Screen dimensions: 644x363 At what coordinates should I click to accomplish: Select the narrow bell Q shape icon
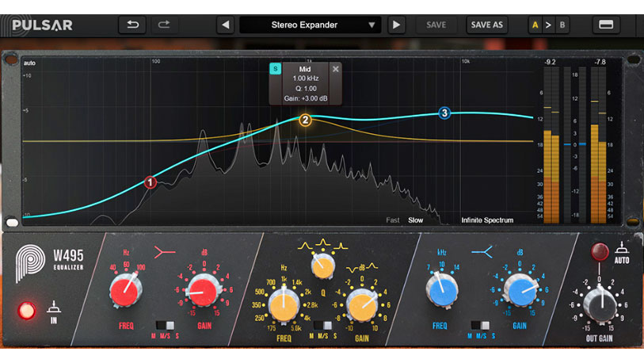(x=341, y=246)
